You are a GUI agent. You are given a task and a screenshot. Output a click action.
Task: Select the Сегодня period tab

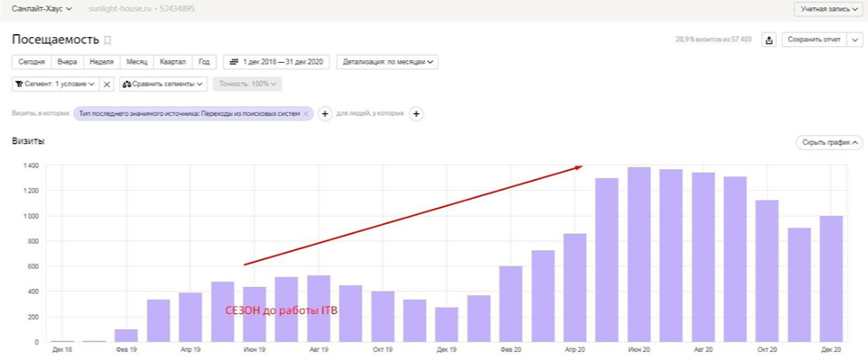pos(32,62)
